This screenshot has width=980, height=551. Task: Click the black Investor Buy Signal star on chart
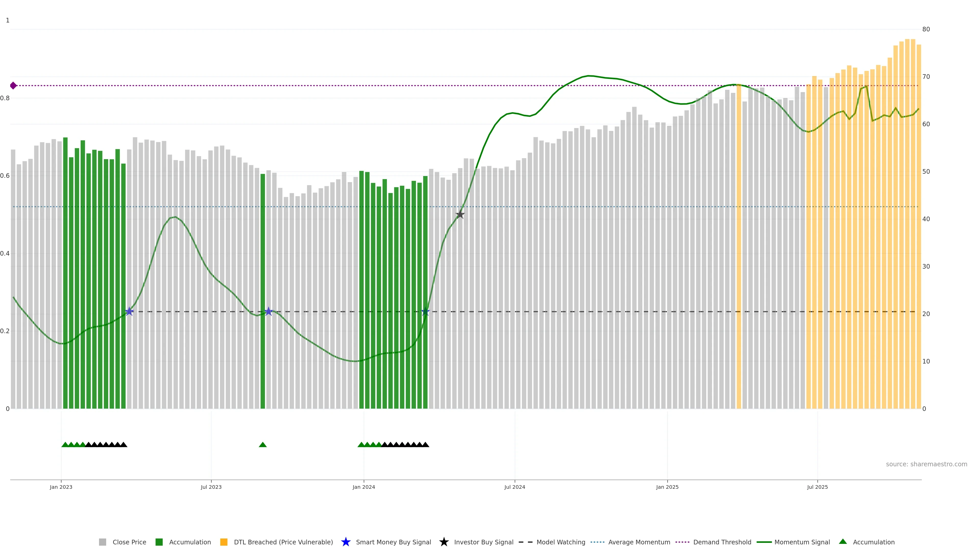[x=460, y=215]
